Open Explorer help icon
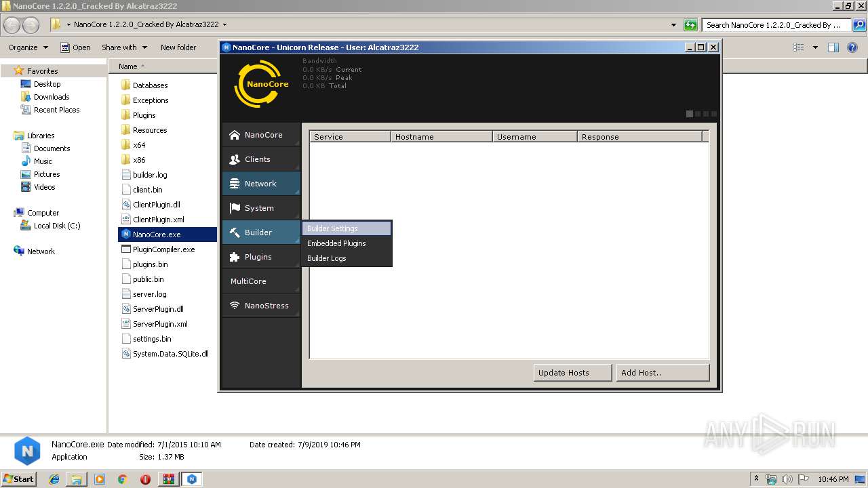The image size is (868, 488). 852,47
